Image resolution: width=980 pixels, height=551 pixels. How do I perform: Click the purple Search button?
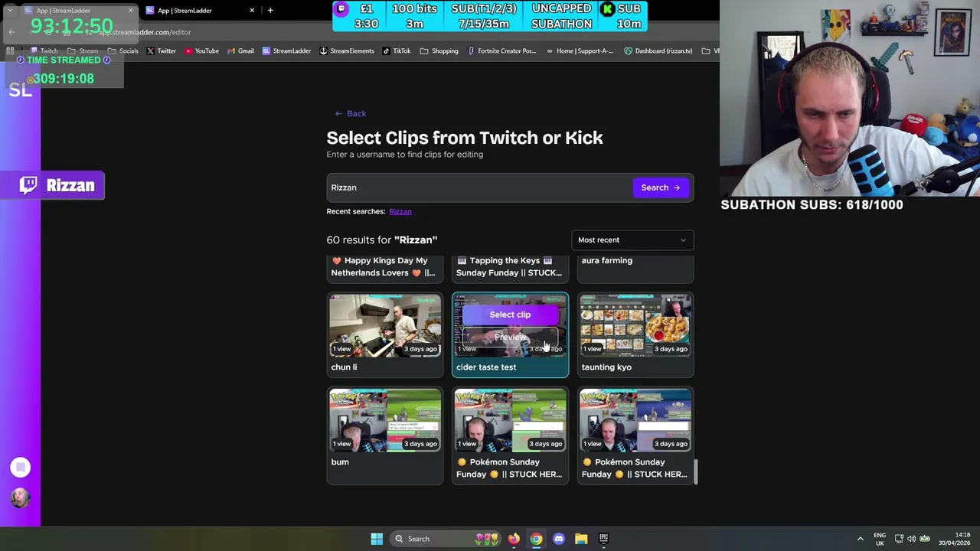click(x=661, y=187)
